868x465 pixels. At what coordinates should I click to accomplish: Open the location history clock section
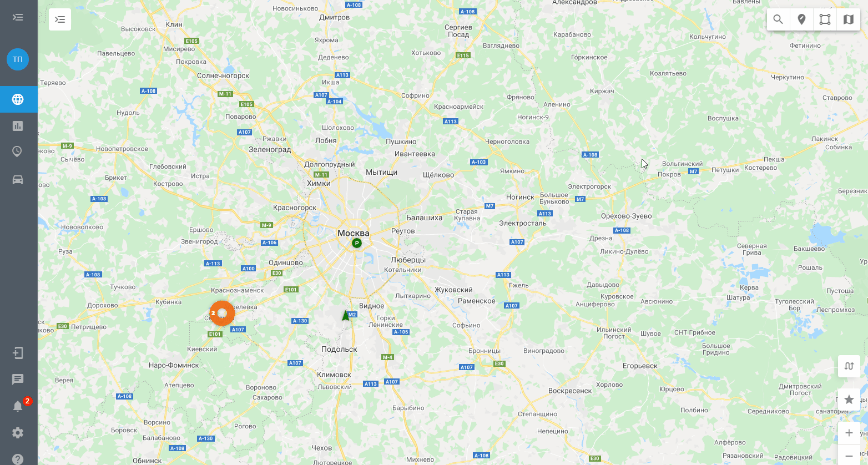coord(18,151)
